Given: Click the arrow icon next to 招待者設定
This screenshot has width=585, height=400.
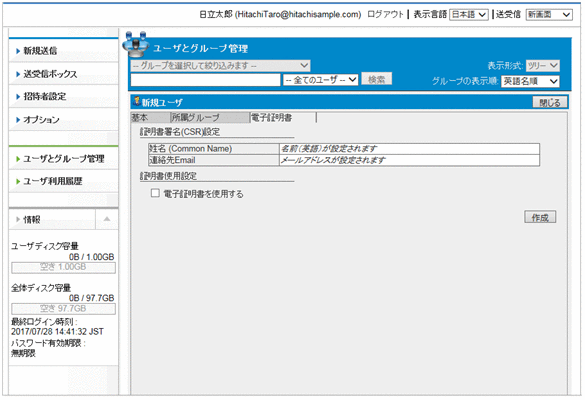Looking at the screenshot, I should click(18, 97).
